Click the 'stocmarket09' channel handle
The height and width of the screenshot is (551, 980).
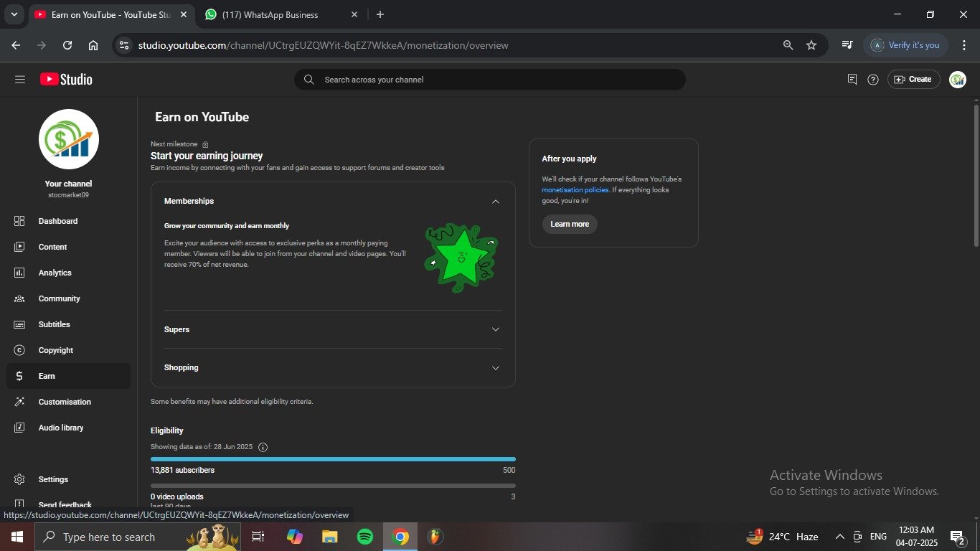point(69,195)
